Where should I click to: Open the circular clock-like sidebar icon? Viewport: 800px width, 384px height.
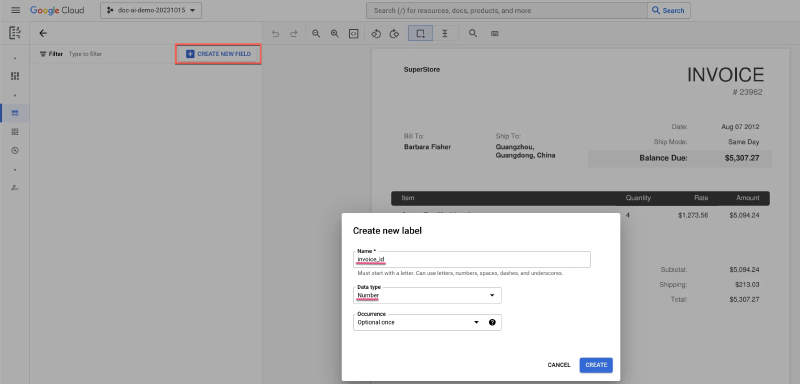point(15,150)
